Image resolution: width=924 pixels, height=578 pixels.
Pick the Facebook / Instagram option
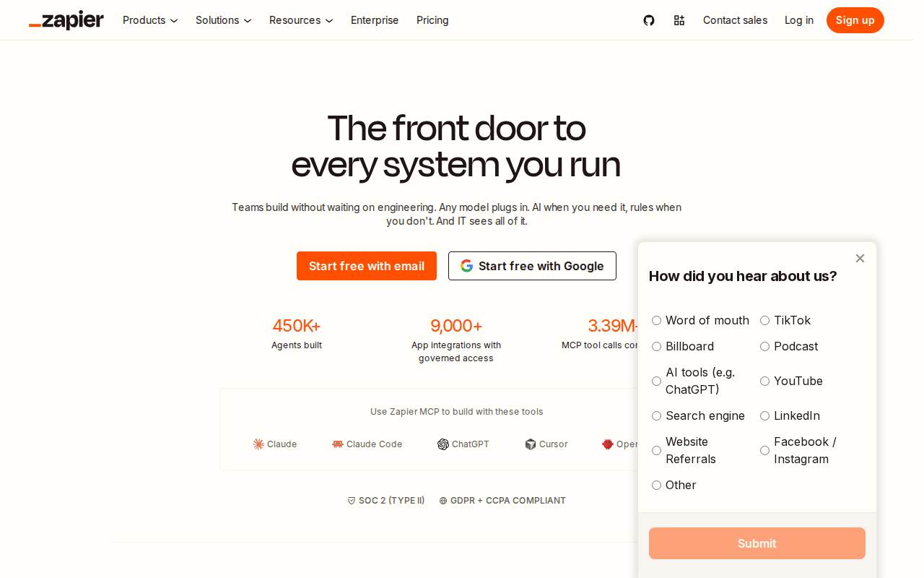pyautogui.click(x=764, y=450)
